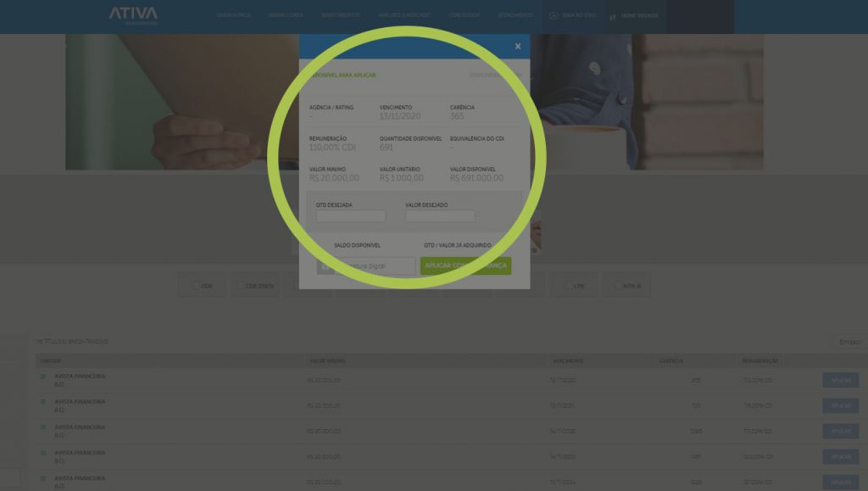Open the Análises e Mercado menu

(404, 15)
